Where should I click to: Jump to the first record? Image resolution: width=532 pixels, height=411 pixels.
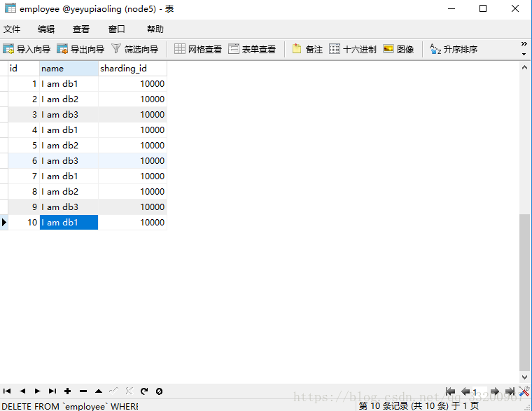pyautogui.click(x=7, y=391)
